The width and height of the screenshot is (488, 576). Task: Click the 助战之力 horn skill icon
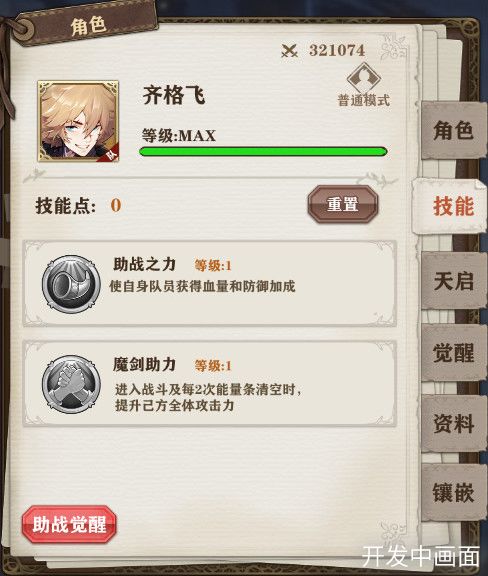71,284
